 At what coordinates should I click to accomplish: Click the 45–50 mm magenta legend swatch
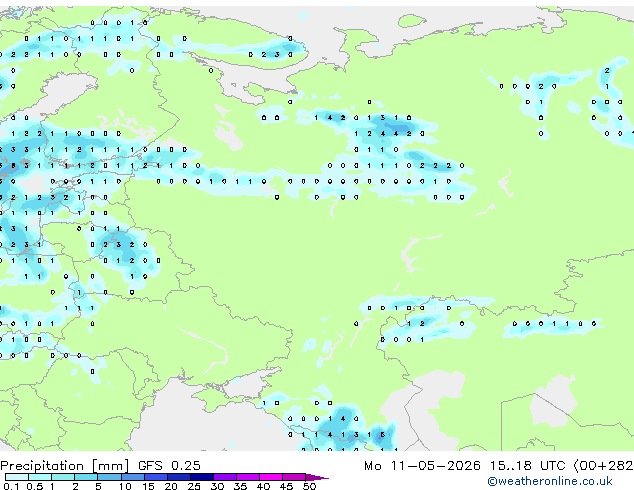coord(294,477)
